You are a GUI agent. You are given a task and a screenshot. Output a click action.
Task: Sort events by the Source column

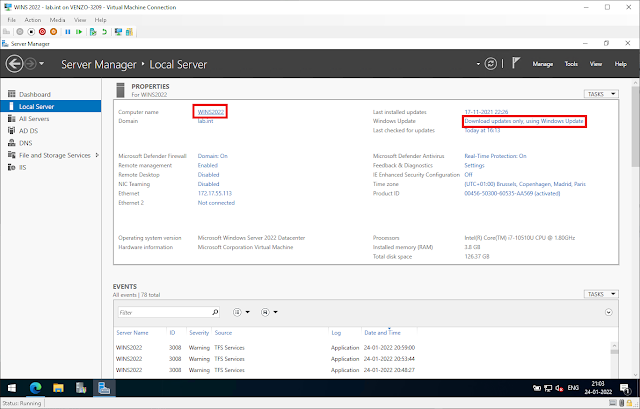click(223, 333)
